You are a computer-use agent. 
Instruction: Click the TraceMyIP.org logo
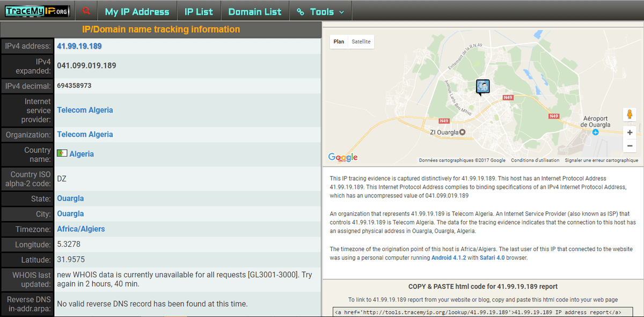37,11
